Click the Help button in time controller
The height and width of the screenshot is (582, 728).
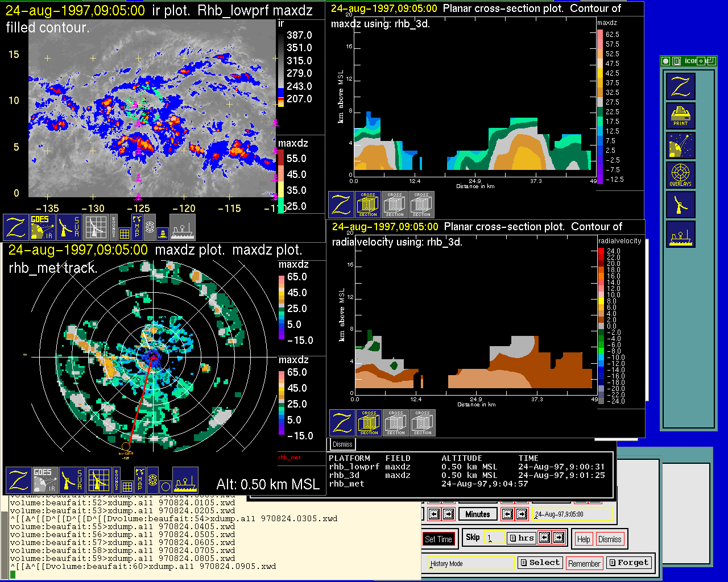pos(584,539)
